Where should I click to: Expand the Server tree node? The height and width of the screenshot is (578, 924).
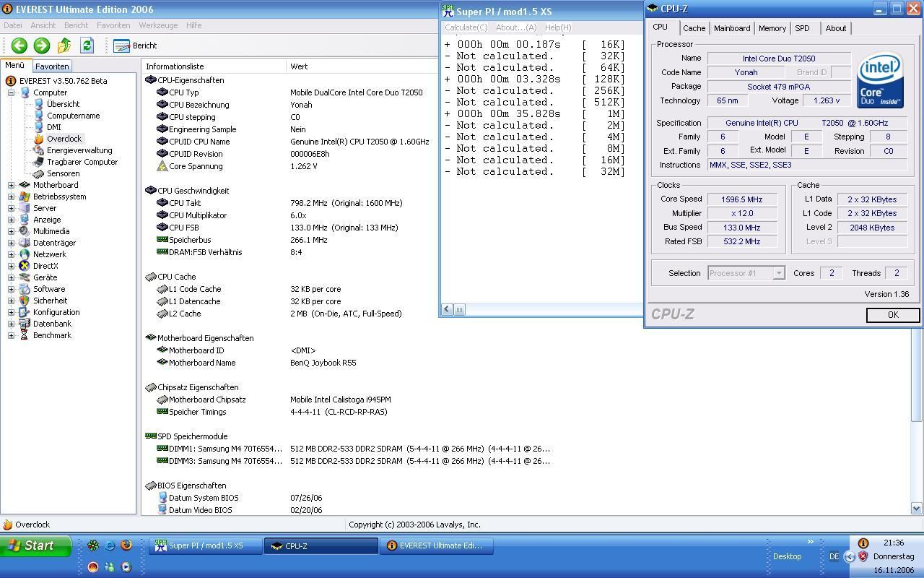click(11, 208)
